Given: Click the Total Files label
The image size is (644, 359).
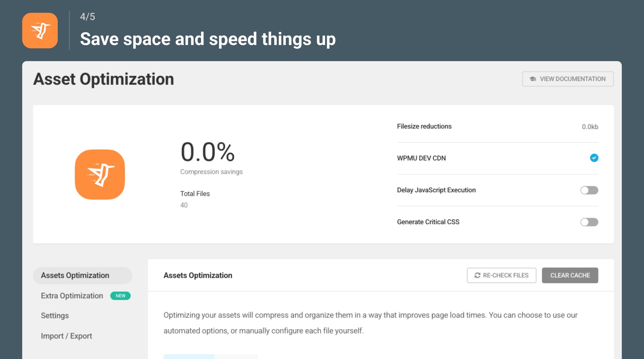Looking at the screenshot, I should [x=195, y=194].
